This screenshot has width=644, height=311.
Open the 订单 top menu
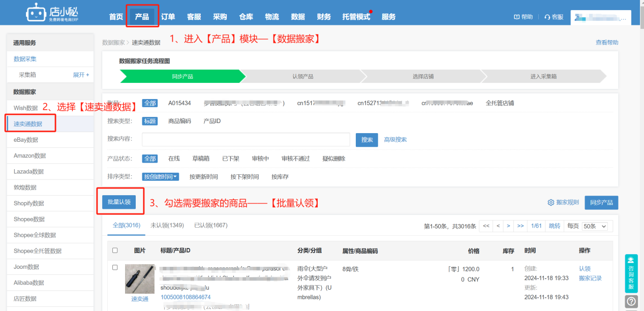coord(168,17)
